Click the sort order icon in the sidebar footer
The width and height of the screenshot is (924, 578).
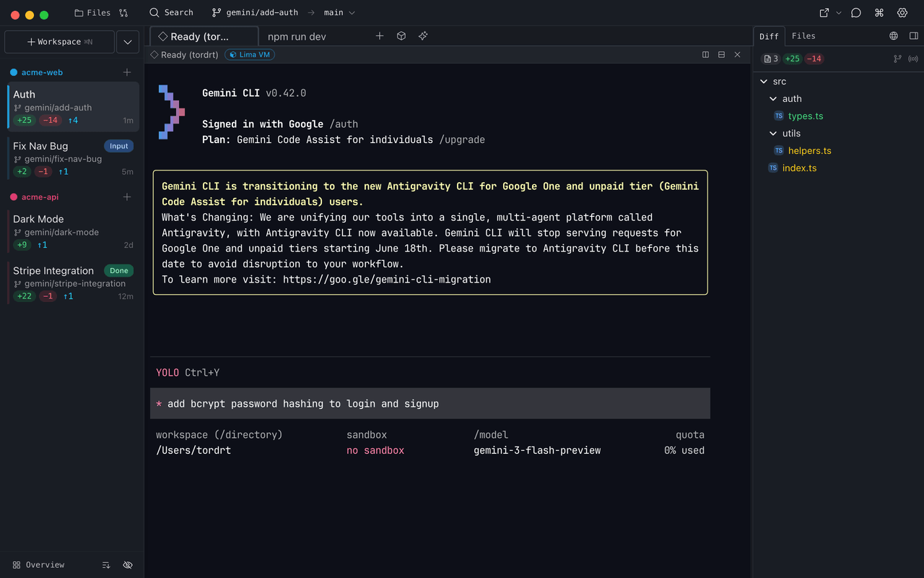click(x=106, y=565)
